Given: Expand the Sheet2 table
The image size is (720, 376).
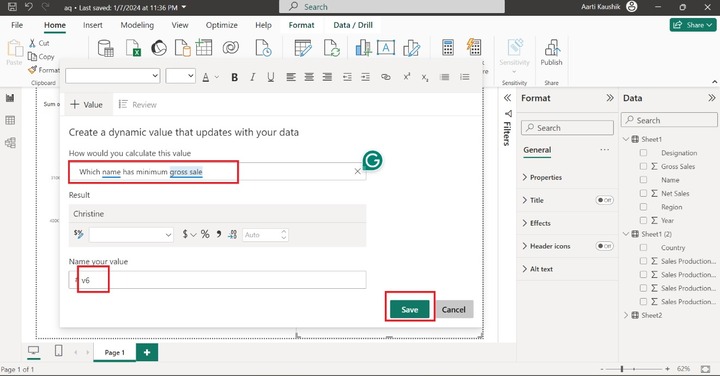Looking at the screenshot, I should pyautogui.click(x=626, y=315).
